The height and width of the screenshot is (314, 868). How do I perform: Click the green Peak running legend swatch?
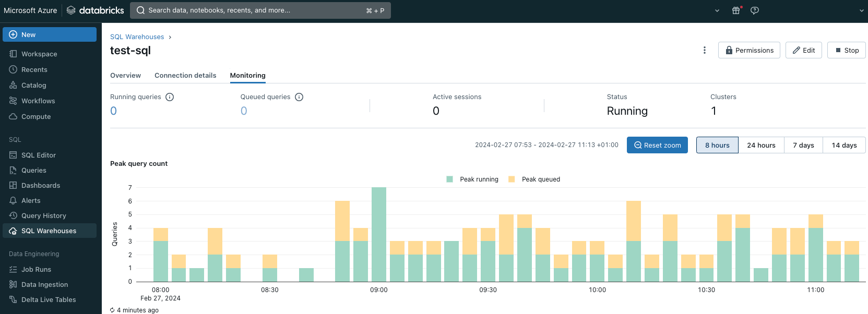(x=449, y=179)
